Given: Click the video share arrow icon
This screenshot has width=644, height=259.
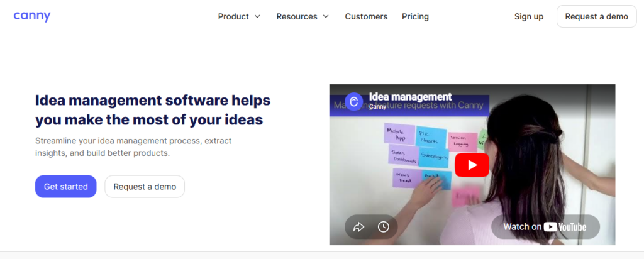Looking at the screenshot, I should pyautogui.click(x=358, y=226).
